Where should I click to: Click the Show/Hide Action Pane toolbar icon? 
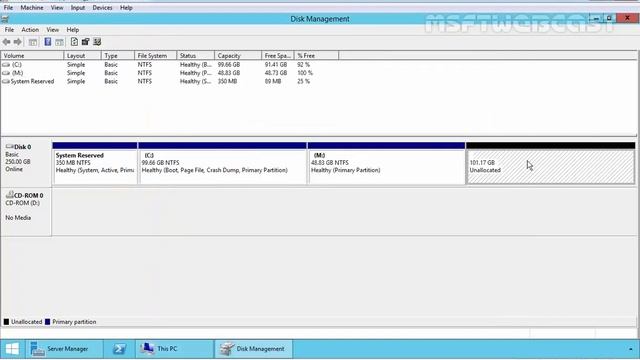click(60, 42)
